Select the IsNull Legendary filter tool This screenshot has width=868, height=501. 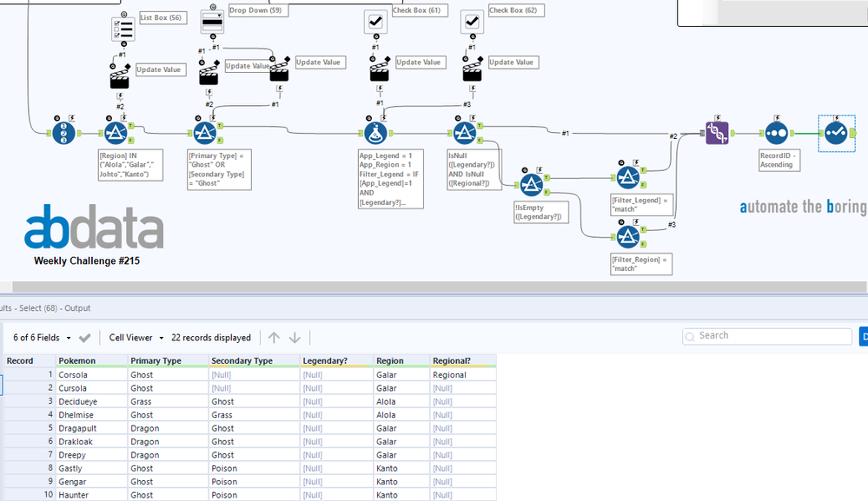[465, 133]
